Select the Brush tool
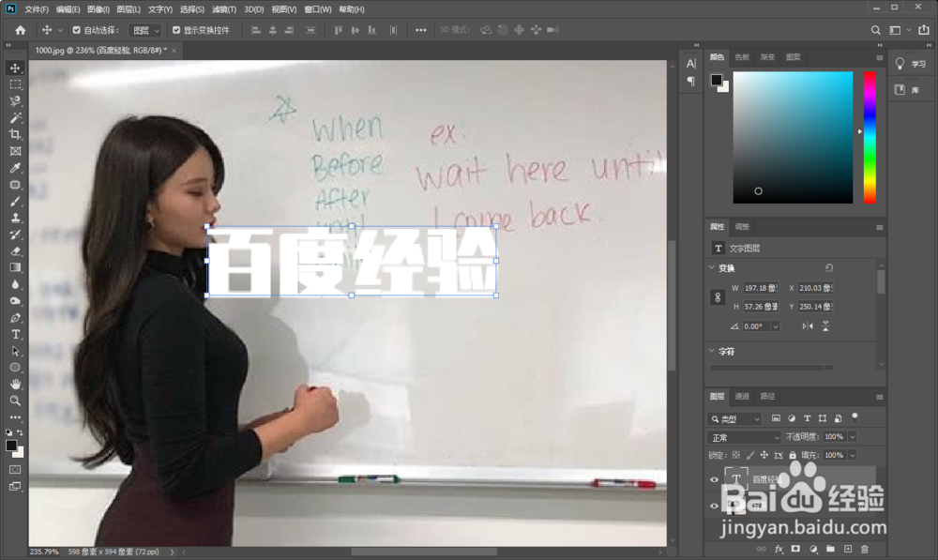Viewport: 938px width, 560px height. [x=15, y=202]
